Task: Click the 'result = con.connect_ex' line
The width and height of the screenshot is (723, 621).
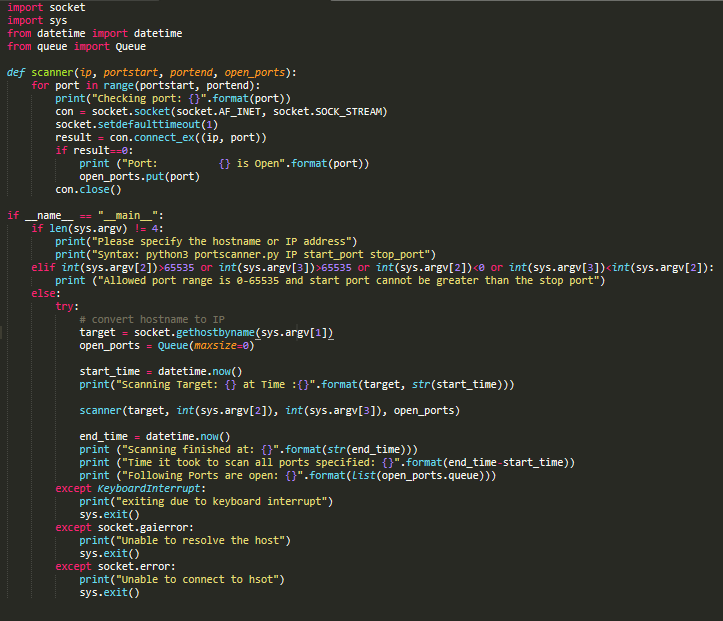Action: coord(161,137)
